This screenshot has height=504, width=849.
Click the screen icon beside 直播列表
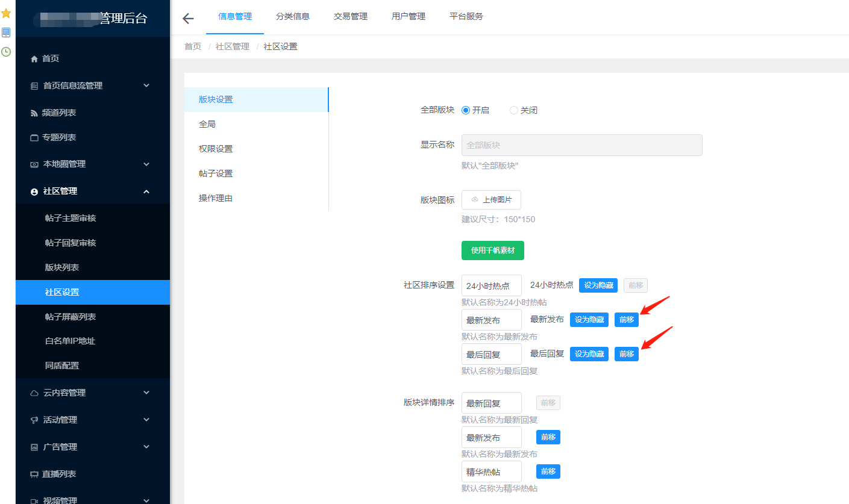34,474
